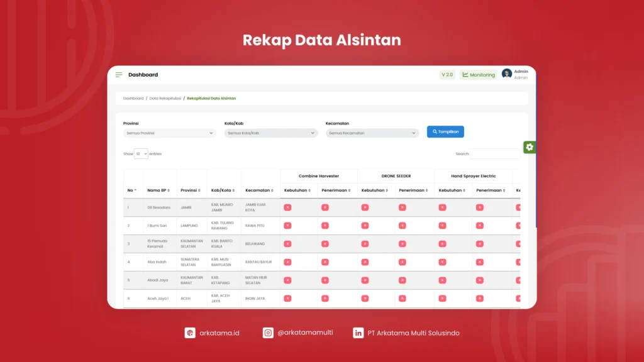Click the LinkedIn icon in footer

click(x=358, y=333)
